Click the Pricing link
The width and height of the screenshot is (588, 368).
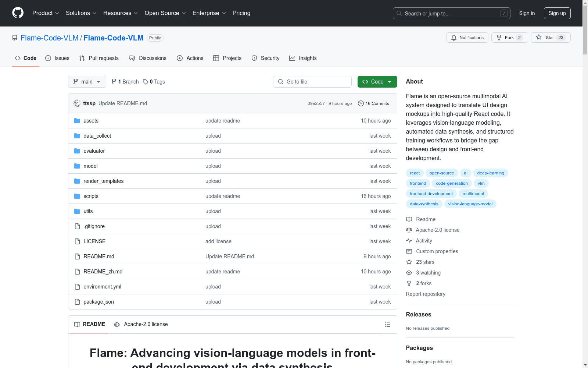tap(241, 13)
